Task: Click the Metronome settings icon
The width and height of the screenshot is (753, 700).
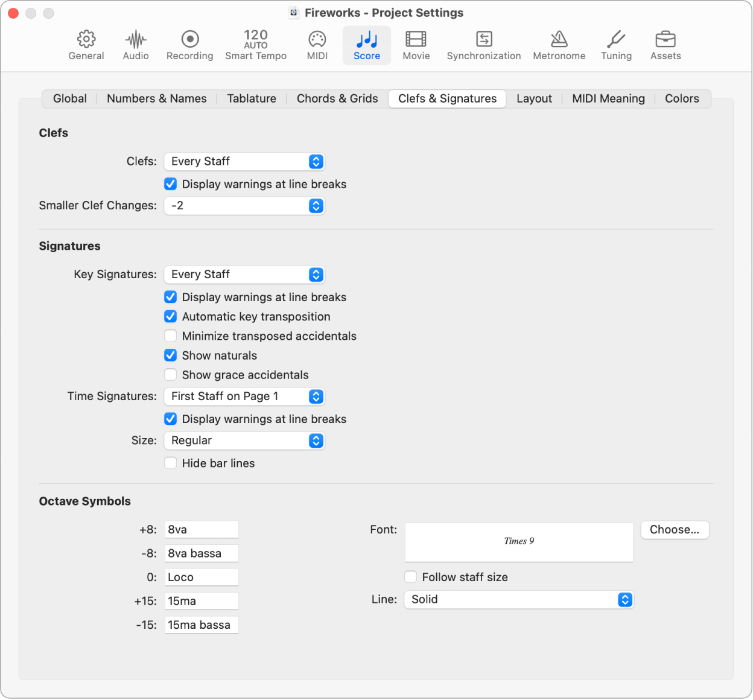Action: [558, 45]
